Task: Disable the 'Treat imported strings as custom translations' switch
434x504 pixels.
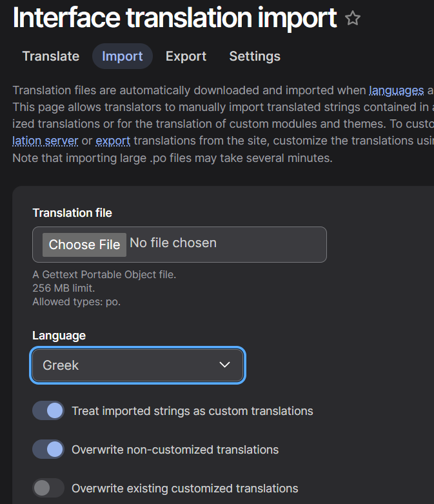Action: tap(48, 411)
